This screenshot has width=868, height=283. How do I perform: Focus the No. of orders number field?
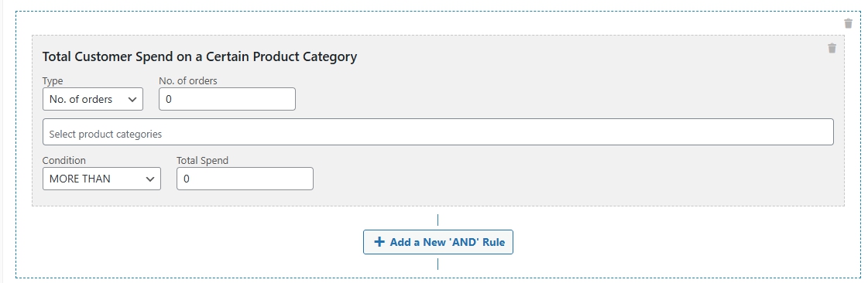pyautogui.click(x=227, y=99)
